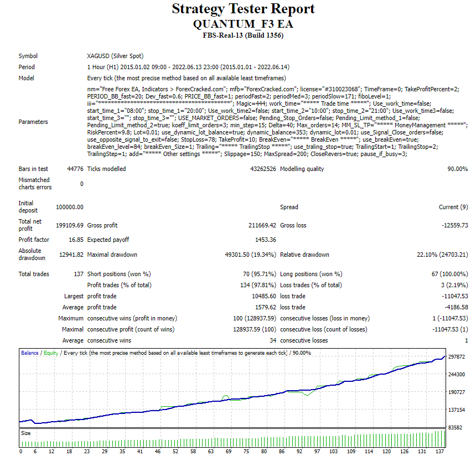This screenshot has height=456, width=476.
Task: Click the QUANTUM_F3 EA heading
Action: [x=243, y=24]
